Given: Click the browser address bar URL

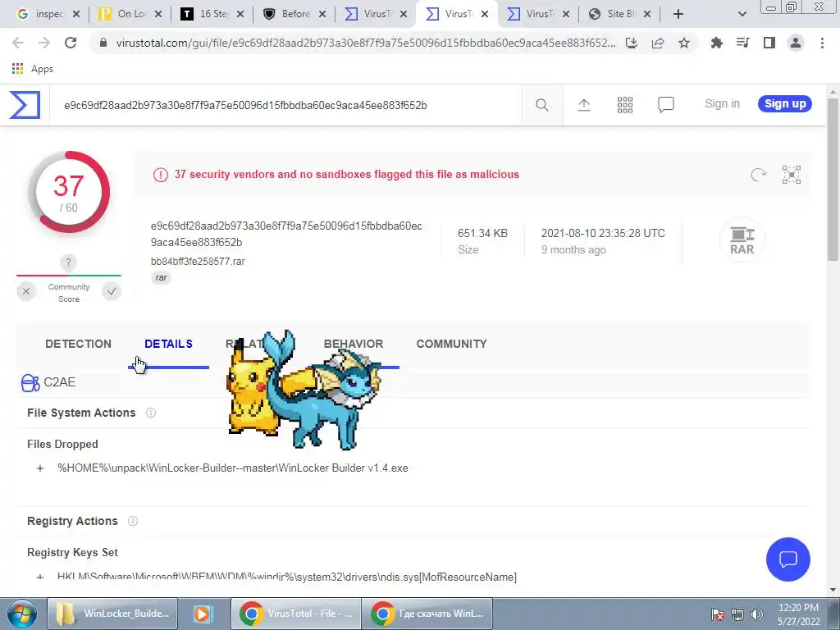Looking at the screenshot, I should point(365,43).
